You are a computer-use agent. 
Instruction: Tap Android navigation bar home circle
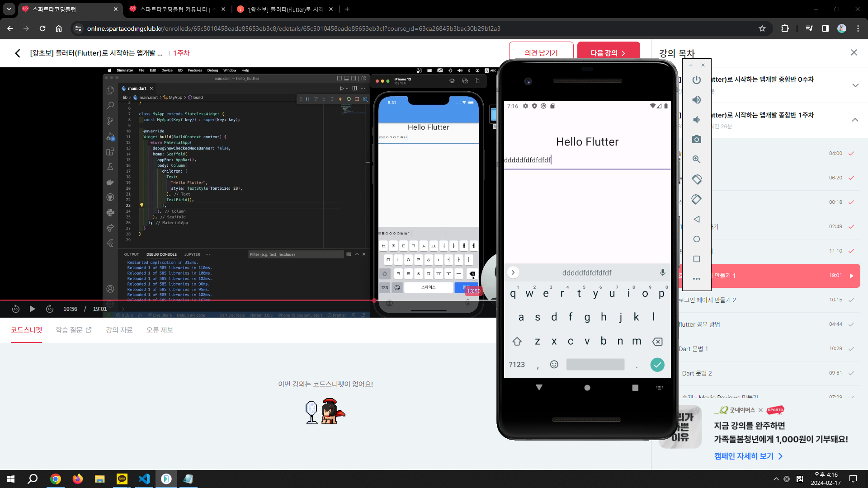[587, 388]
